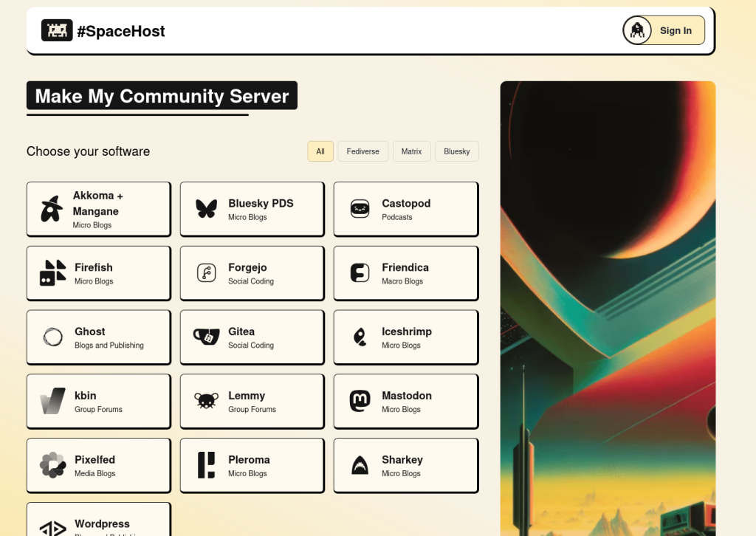Choose the Ghost title text

point(89,331)
